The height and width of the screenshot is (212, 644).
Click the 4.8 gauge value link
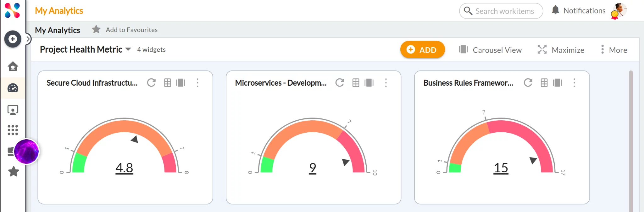click(124, 168)
